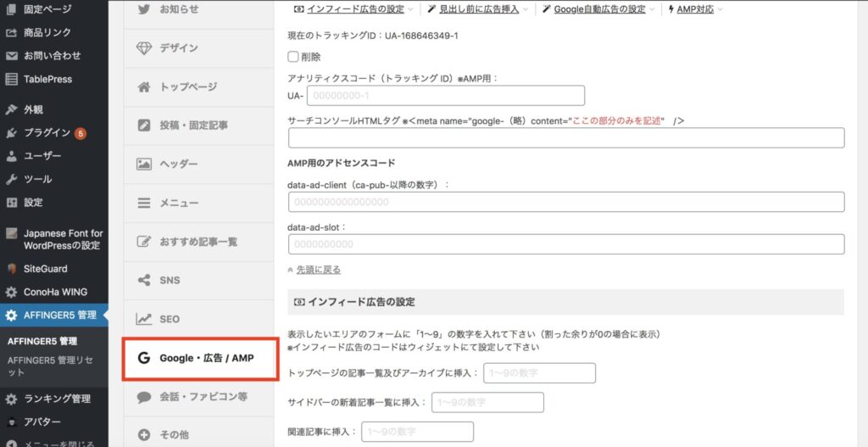Jump to Google自動広告の設定 link

point(599,9)
